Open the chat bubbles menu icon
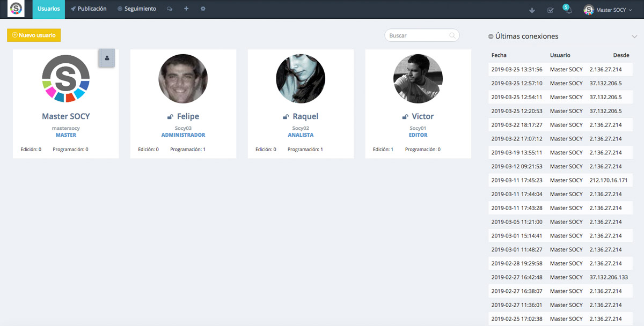The image size is (644, 326). coord(170,9)
